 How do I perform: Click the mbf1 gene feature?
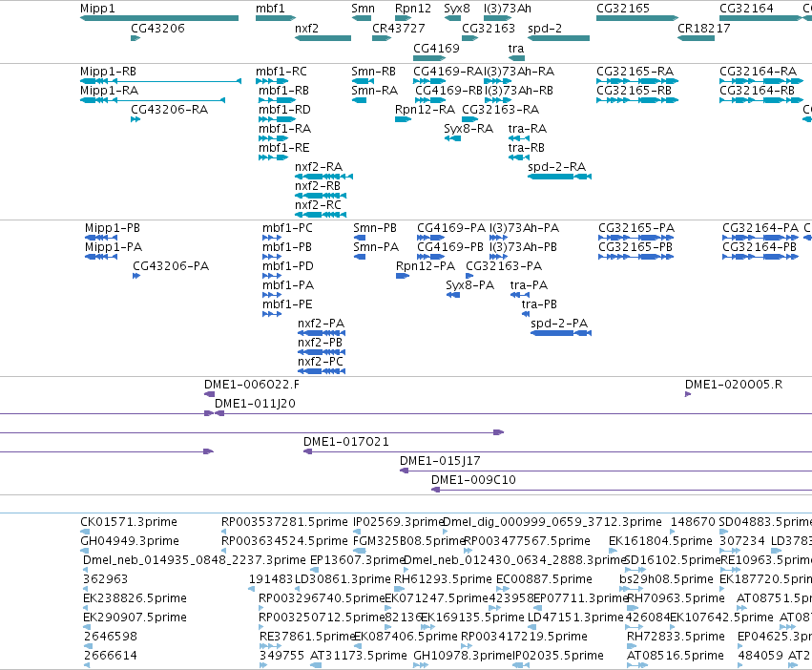click(x=276, y=18)
